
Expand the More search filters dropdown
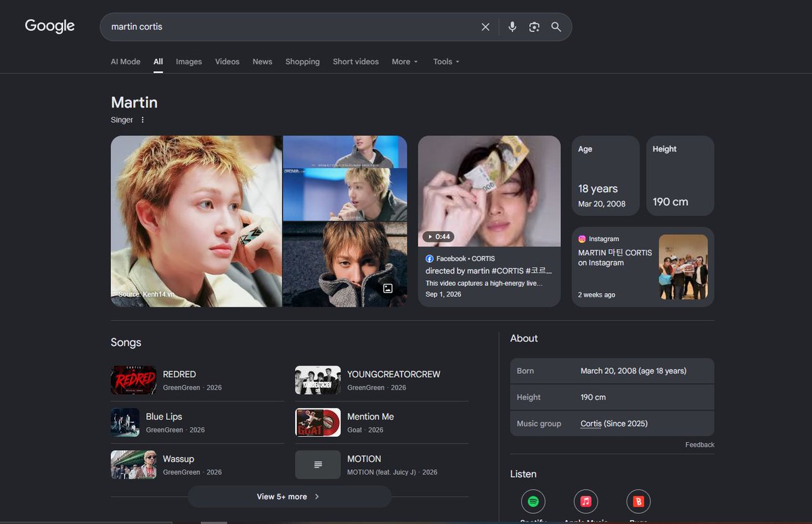click(x=405, y=62)
